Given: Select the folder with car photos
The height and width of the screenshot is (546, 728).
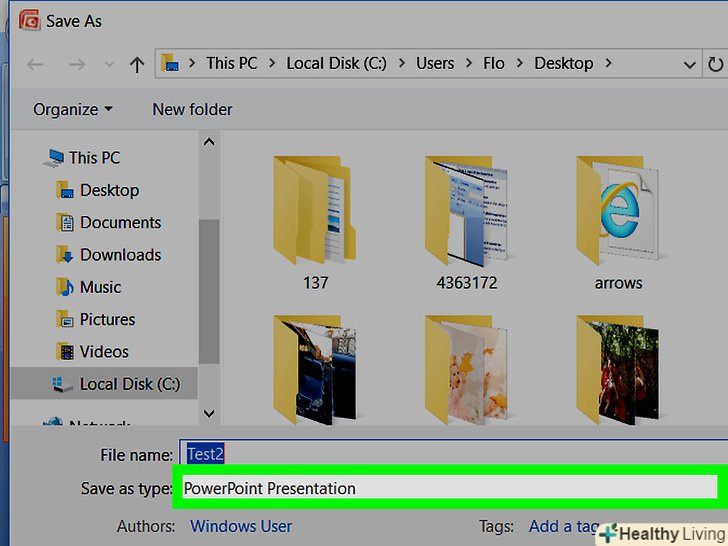Looking at the screenshot, I should (314, 370).
